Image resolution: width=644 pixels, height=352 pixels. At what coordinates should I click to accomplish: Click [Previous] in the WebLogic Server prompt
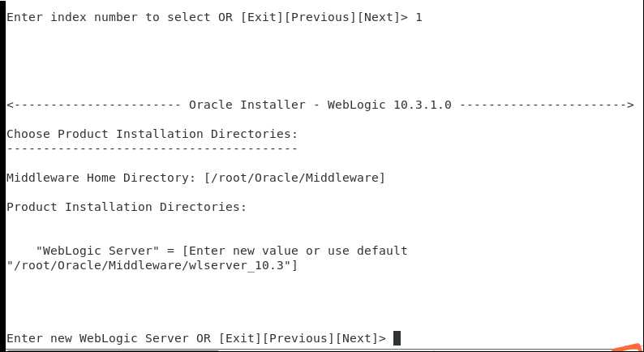pyautogui.click(x=298, y=338)
